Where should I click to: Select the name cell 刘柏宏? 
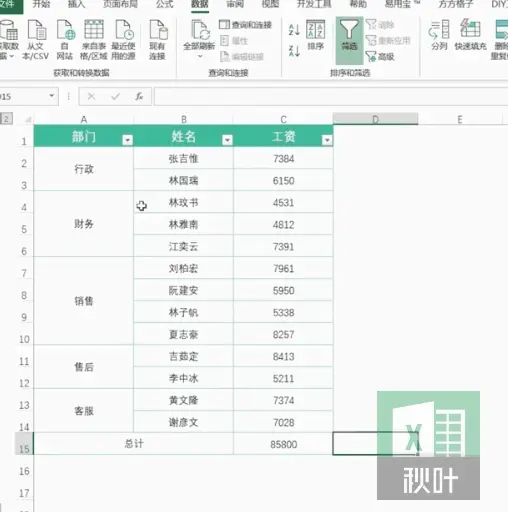click(184, 268)
